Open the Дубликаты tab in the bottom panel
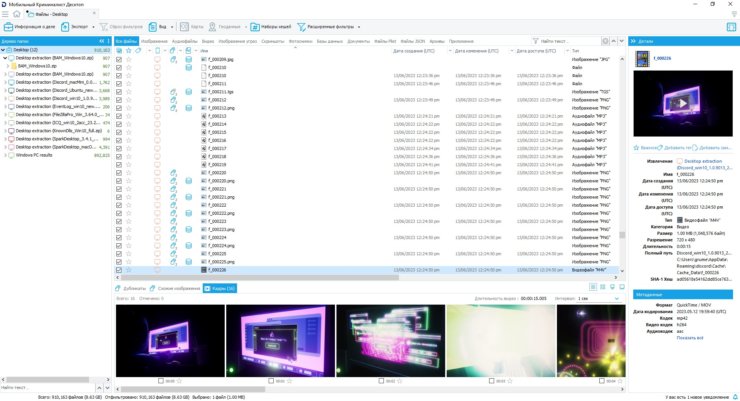 130,289
